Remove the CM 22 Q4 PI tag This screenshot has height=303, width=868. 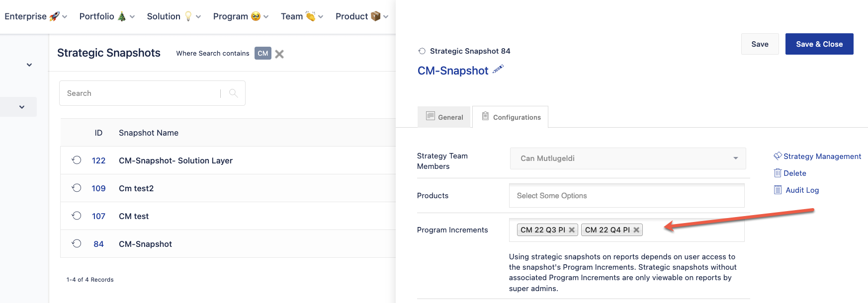pyautogui.click(x=636, y=230)
